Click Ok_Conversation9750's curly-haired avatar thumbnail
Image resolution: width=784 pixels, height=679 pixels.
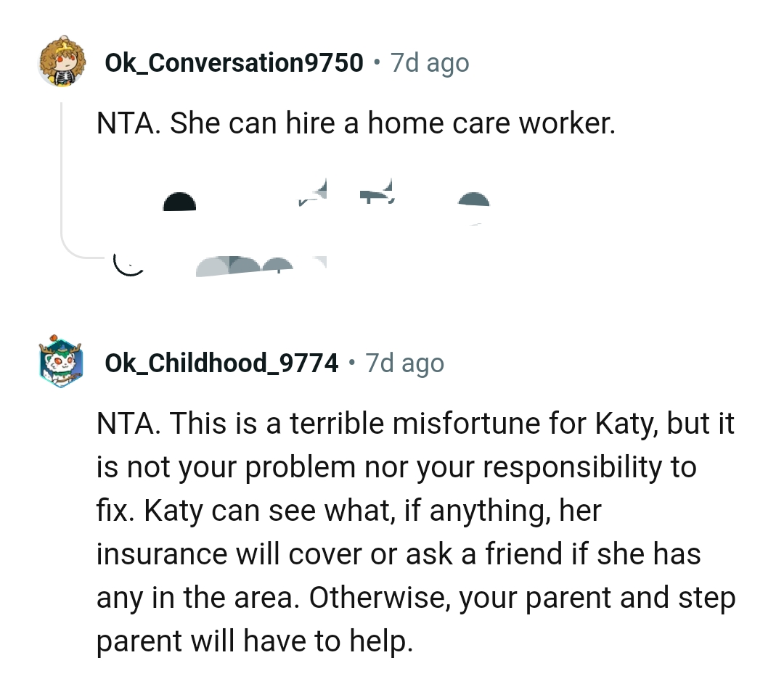62,62
